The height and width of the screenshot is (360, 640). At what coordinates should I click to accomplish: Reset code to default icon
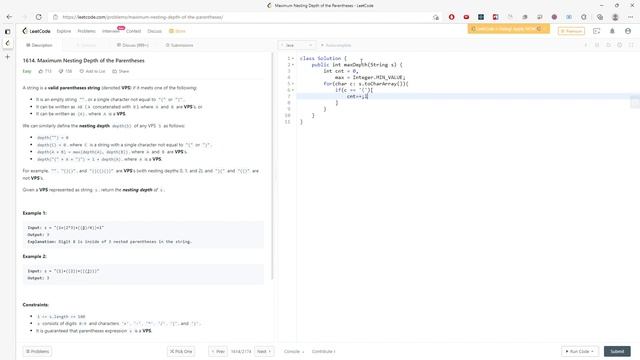point(608,45)
